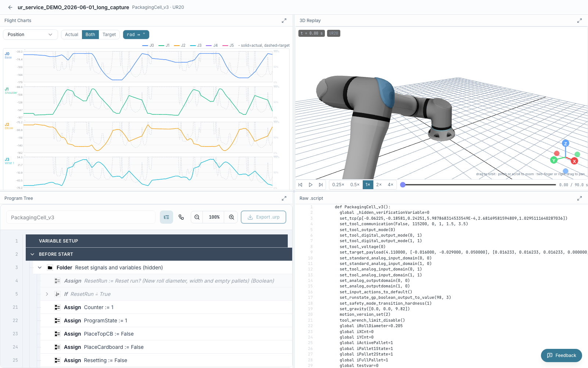Set playback speed to 0.5×
The height and width of the screenshot is (368, 588).
[x=355, y=185]
